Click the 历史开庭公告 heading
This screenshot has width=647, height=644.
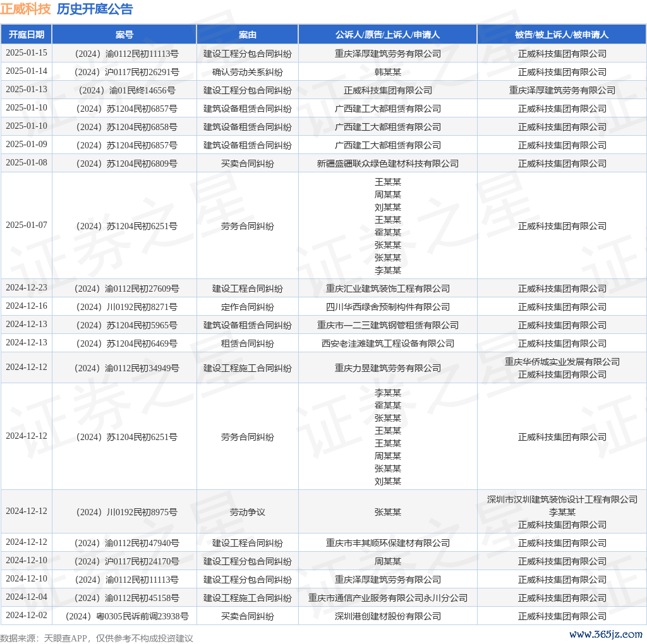coord(95,9)
